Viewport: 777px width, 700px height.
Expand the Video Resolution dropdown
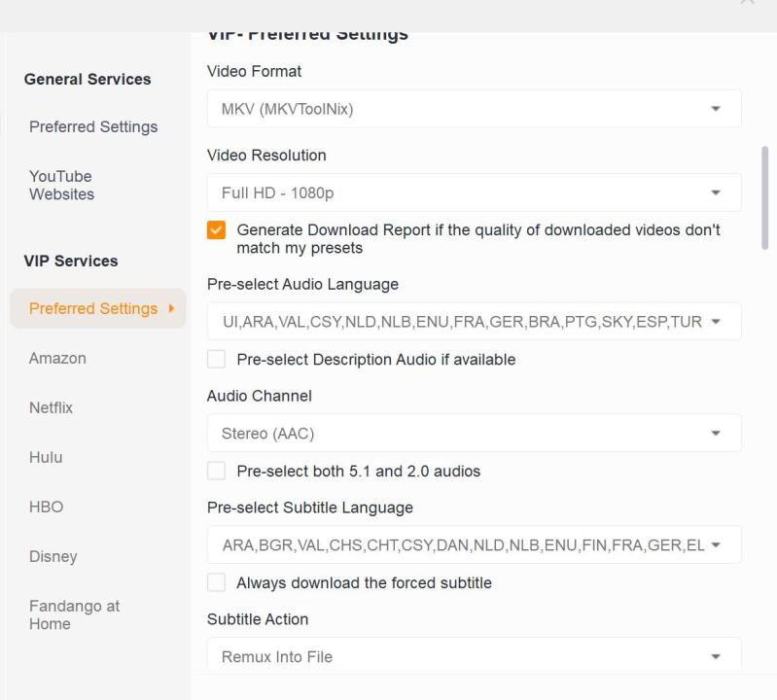pos(474,192)
